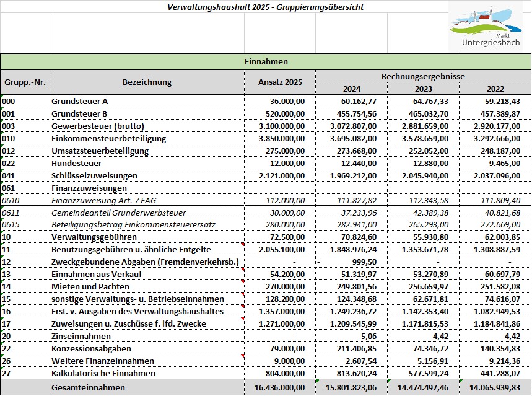The image size is (532, 396).
Task: Select the 2023 value '577.599,24'
Action: (x=429, y=373)
